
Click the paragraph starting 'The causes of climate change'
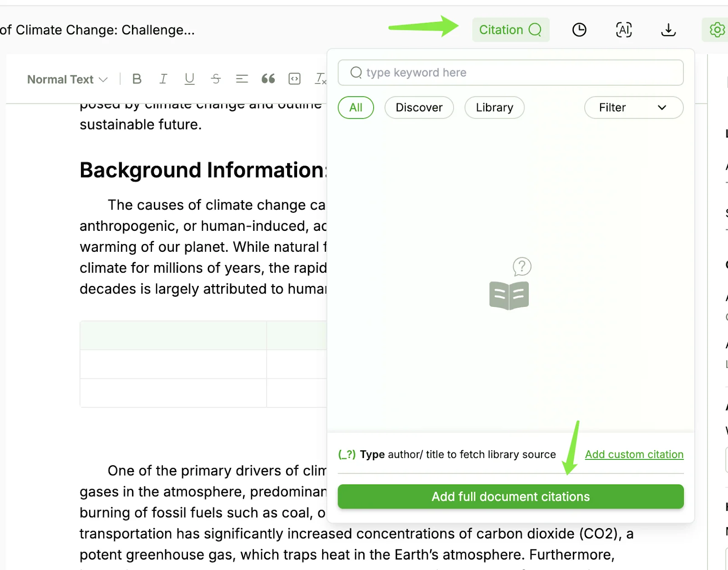pyautogui.click(x=203, y=247)
